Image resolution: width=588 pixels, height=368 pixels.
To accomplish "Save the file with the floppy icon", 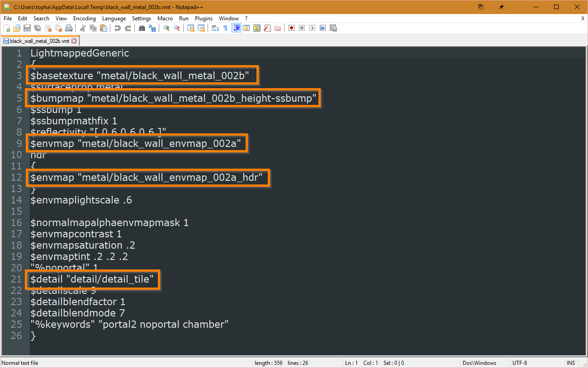I will [x=27, y=28].
